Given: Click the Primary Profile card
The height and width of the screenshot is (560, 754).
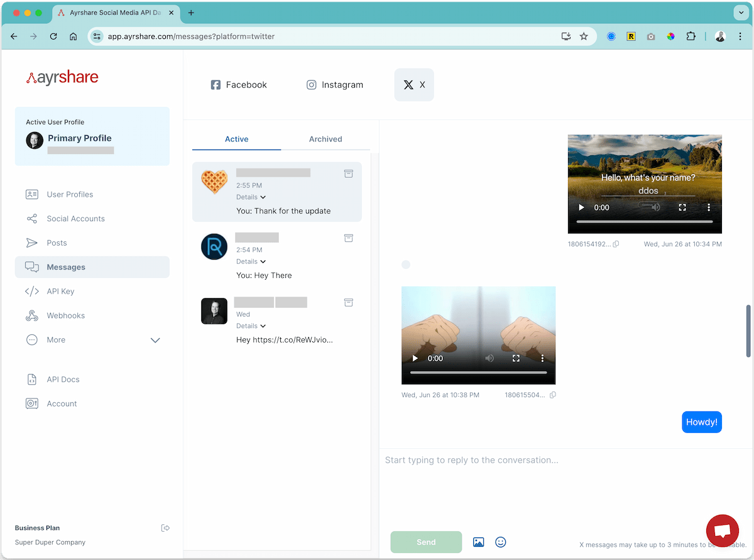Looking at the screenshot, I should [x=92, y=136].
